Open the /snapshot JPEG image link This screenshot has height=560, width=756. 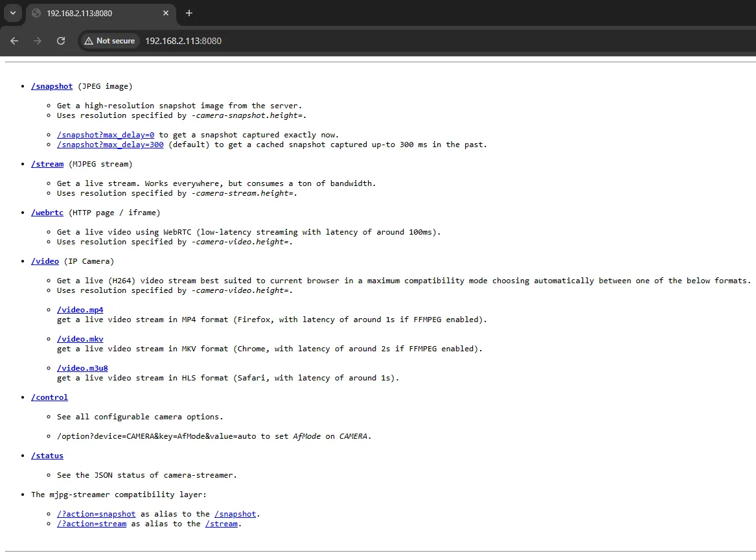pos(52,86)
